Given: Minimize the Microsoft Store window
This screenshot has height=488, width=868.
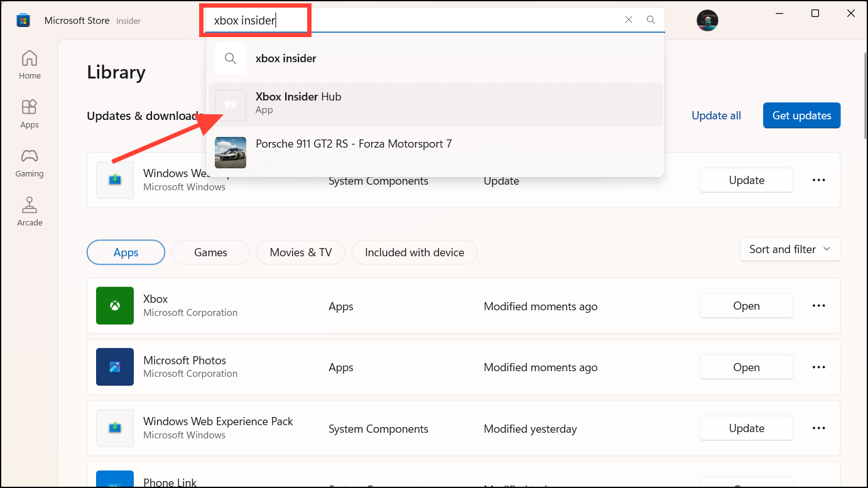Looking at the screenshot, I should pyautogui.click(x=779, y=13).
